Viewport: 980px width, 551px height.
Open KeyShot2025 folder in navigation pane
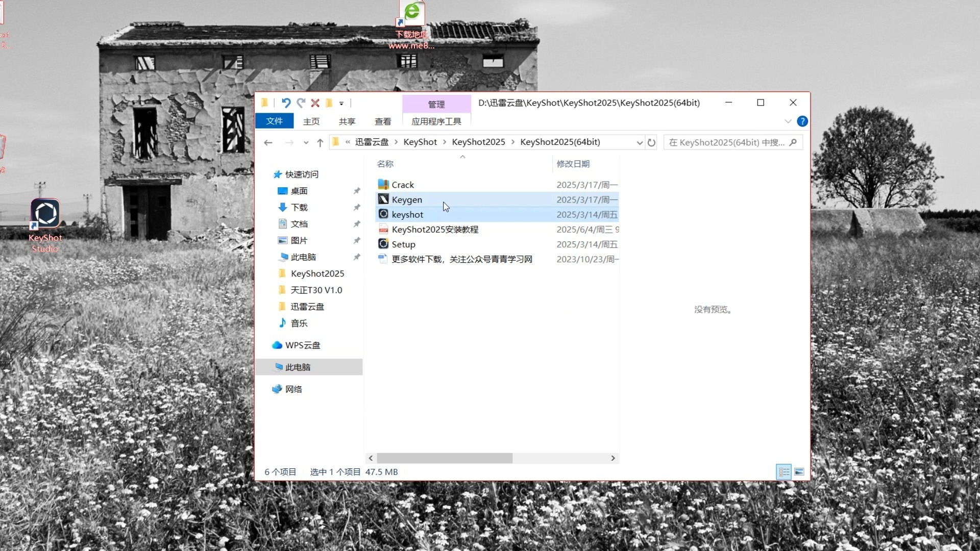[317, 273]
